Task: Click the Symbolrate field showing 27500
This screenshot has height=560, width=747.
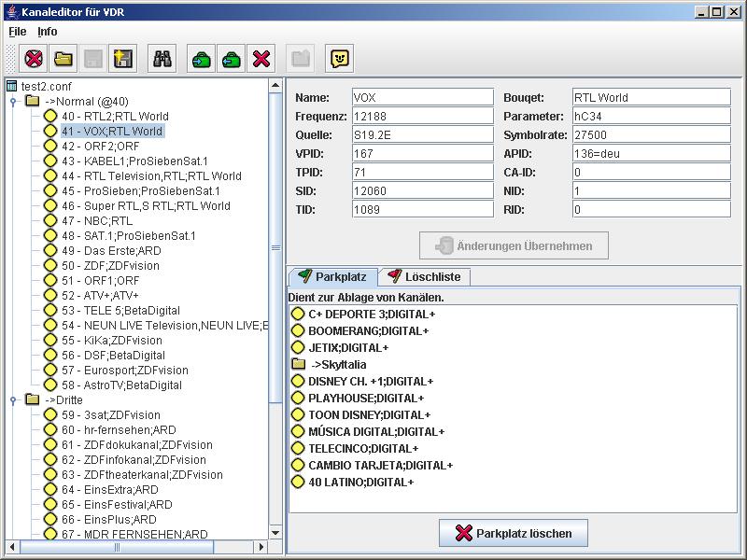Action: click(x=651, y=135)
